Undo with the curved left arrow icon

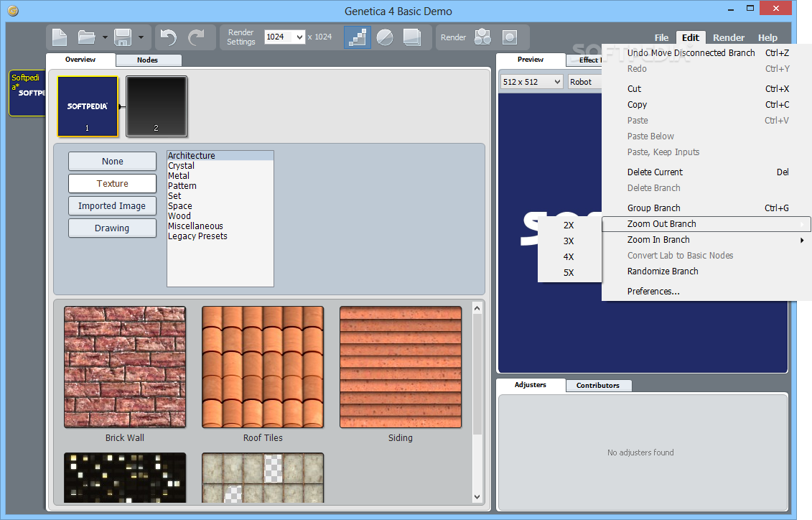pyautogui.click(x=168, y=37)
